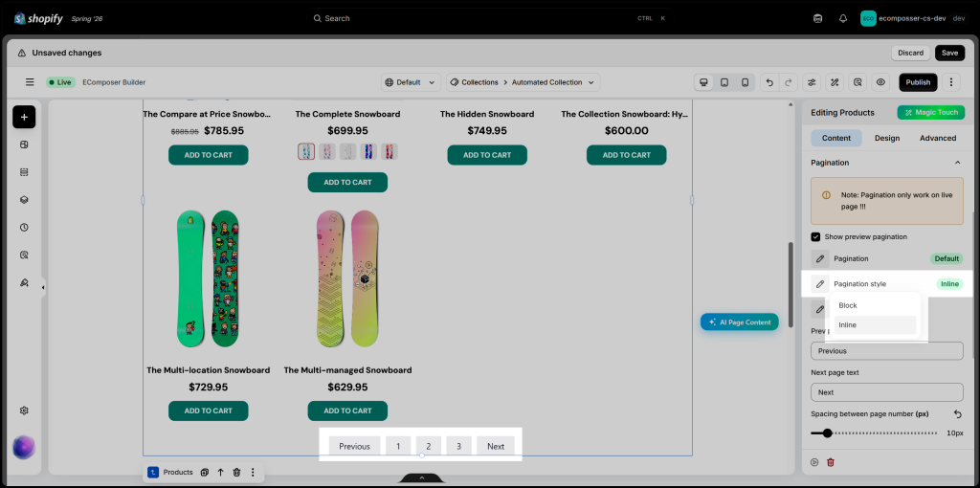This screenshot has height=488, width=980.
Task: Switch to the Advanced tab
Action: tap(938, 138)
